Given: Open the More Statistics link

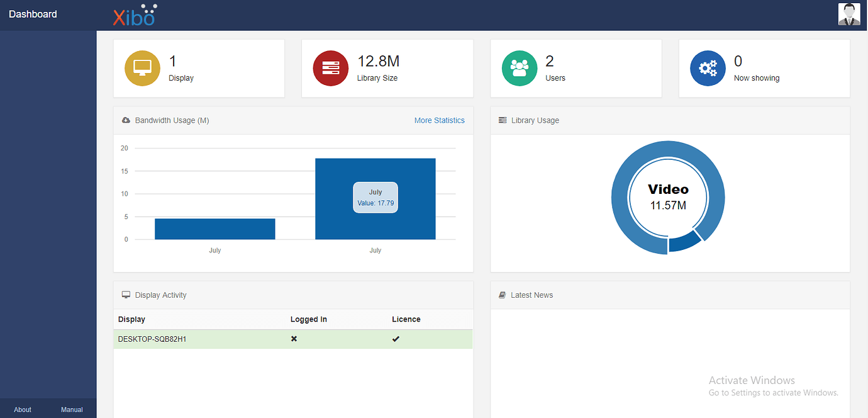Looking at the screenshot, I should click(x=439, y=120).
